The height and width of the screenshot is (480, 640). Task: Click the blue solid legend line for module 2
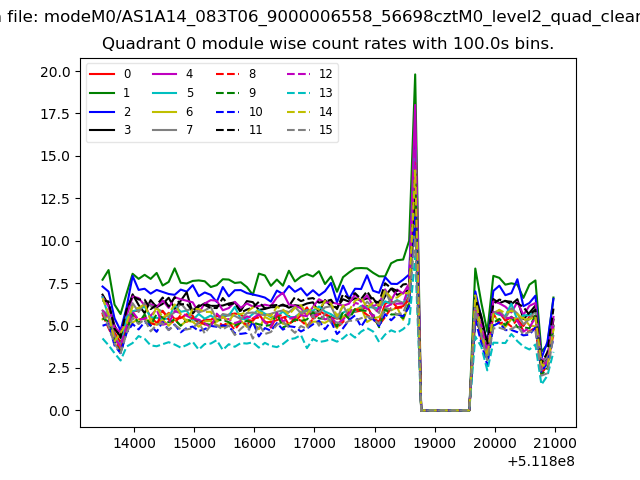pyautogui.click(x=103, y=112)
